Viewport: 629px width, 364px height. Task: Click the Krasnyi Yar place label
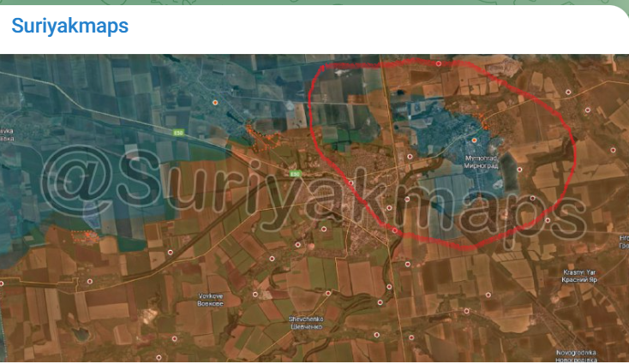tap(578, 277)
